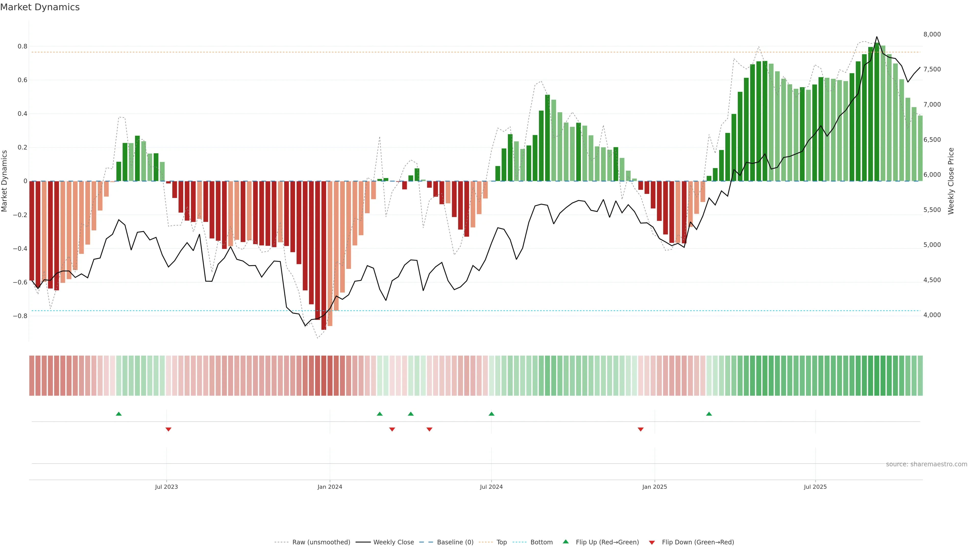Click the Flip Up green triangle legend icon

565,542
